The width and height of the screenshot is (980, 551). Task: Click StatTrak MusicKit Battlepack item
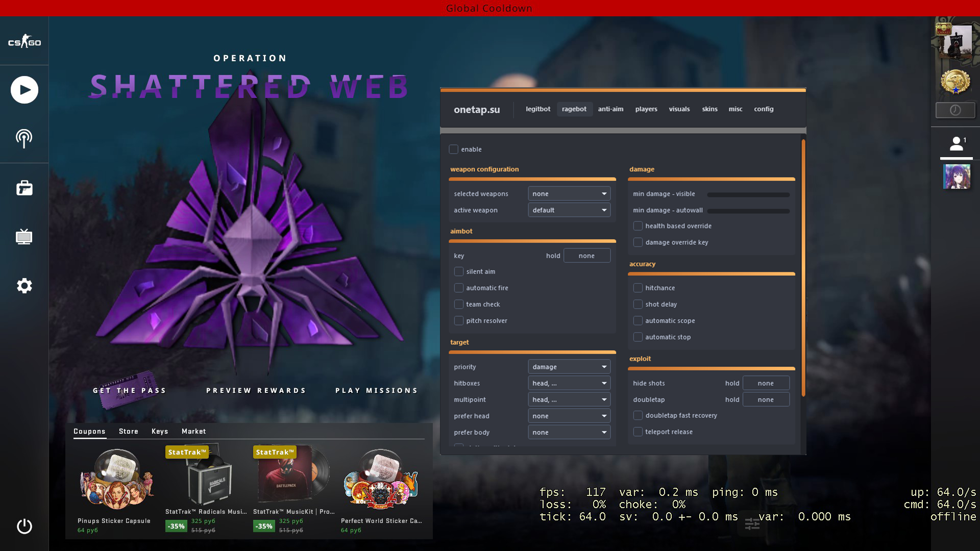[294, 489]
